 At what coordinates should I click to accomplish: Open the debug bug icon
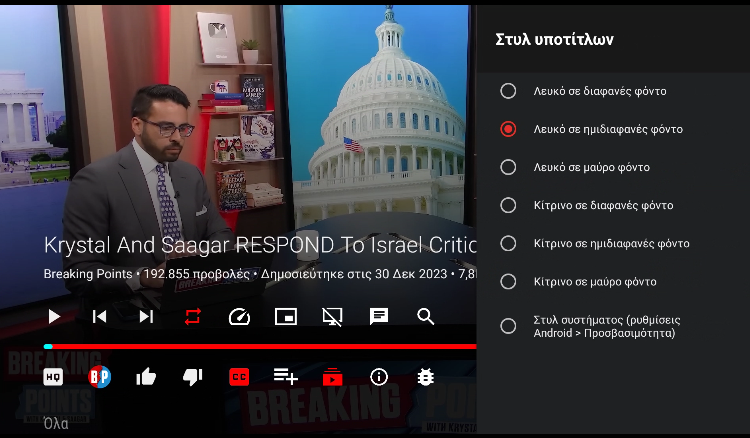point(425,377)
